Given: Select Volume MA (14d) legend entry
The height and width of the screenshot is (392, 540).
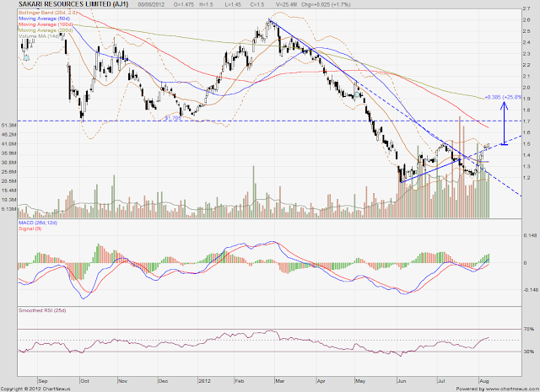Looking at the screenshot, I should pos(39,36).
